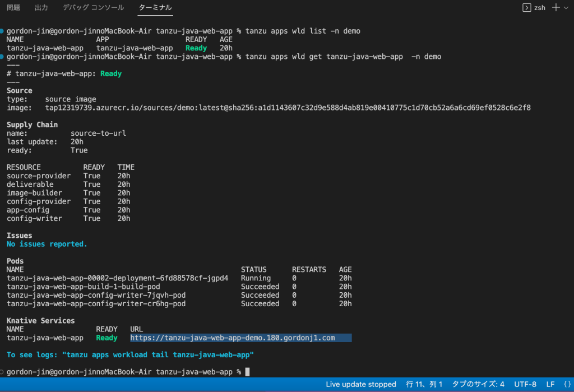Select the ターミナル tab
The height and width of the screenshot is (392, 574).
point(155,8)
